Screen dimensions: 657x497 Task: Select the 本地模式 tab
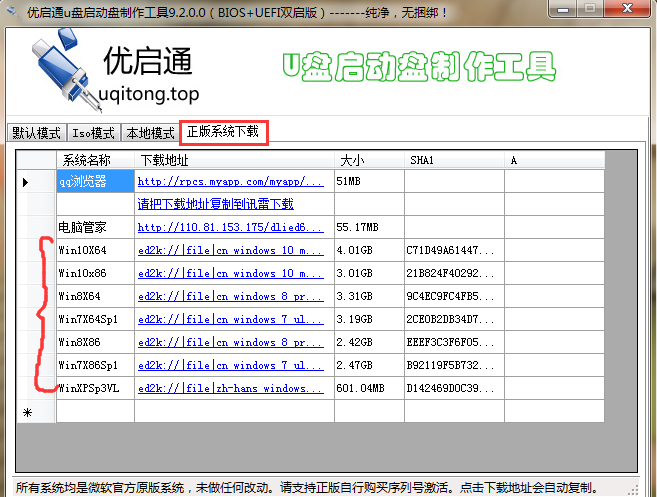pos(150,133)
